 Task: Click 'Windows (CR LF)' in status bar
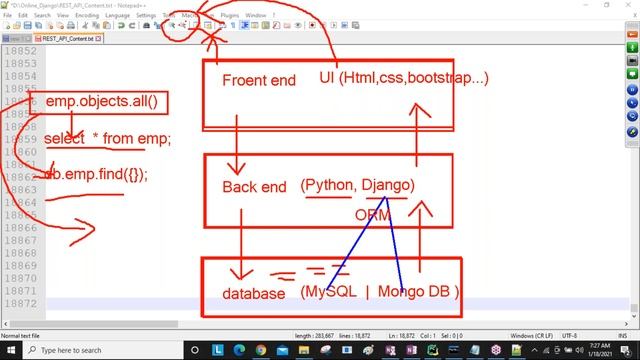click(531, 336)
